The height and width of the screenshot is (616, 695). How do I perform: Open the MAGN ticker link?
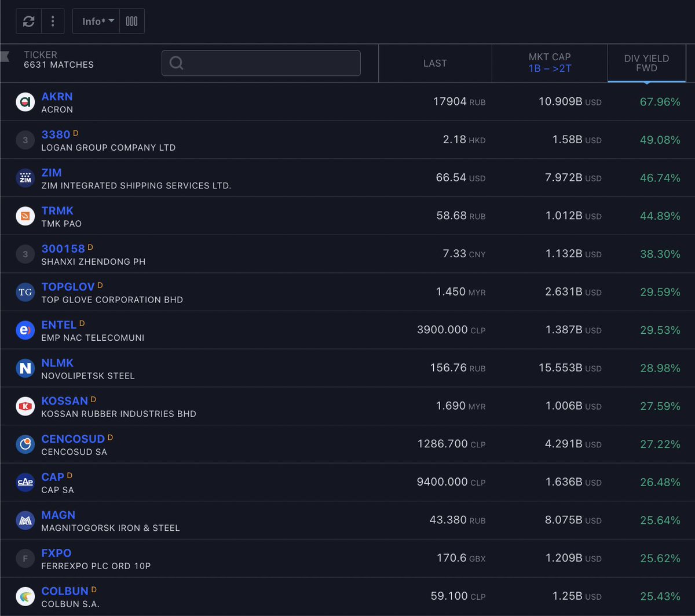point(58,515)
